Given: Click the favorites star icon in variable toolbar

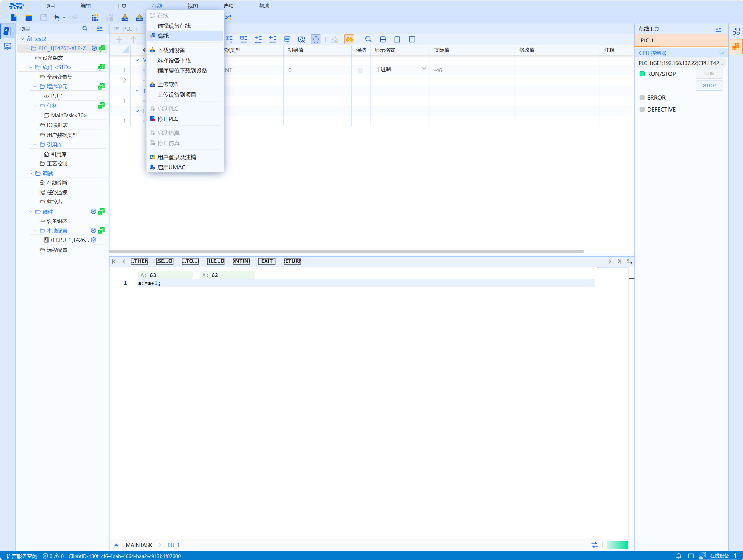Looking at the screenshot, I should 316,39.
